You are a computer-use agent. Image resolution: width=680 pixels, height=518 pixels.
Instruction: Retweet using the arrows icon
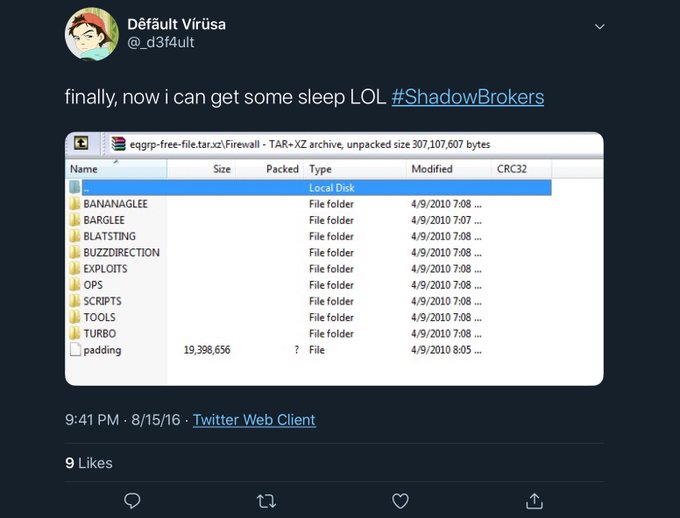click(266, 502)
